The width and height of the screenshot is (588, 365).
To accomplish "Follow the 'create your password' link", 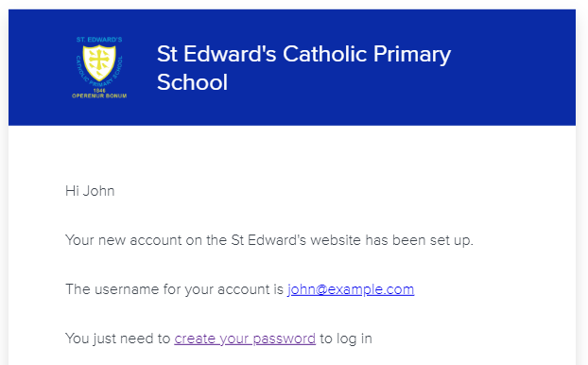I will (x=245, y=339).
